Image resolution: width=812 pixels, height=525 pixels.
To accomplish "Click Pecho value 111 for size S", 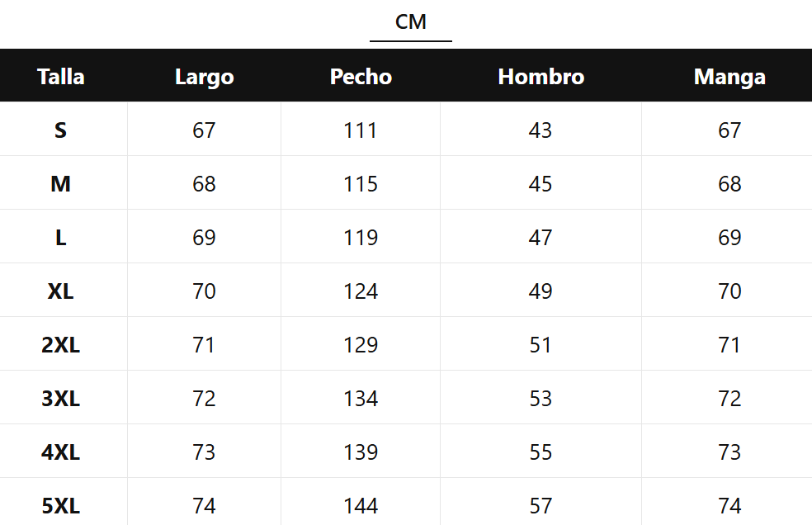I will click(x=361, y=130).
